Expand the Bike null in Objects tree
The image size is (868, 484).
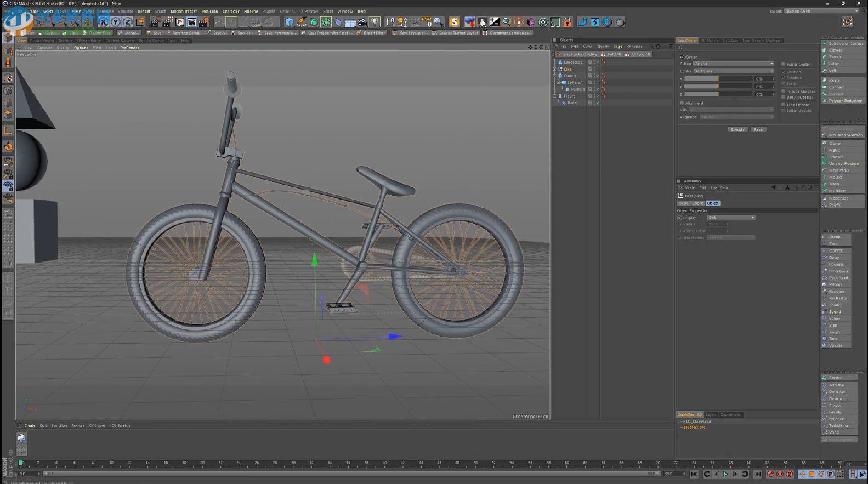555,69
